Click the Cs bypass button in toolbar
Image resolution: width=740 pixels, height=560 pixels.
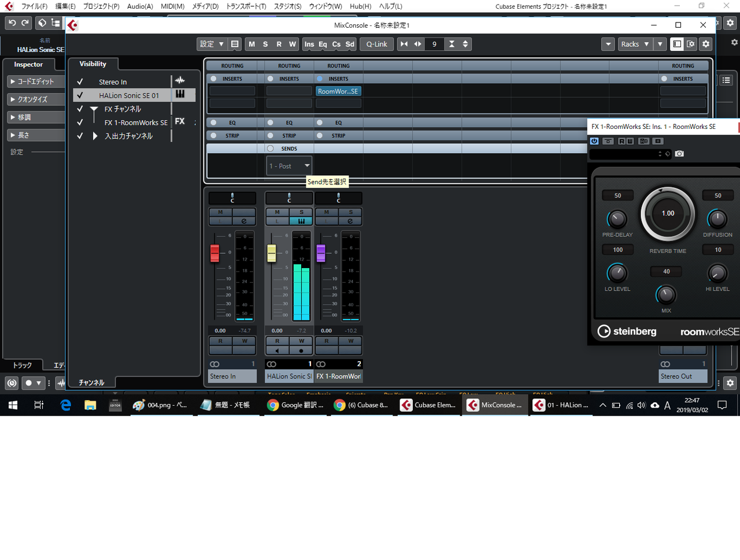point(336,44)
